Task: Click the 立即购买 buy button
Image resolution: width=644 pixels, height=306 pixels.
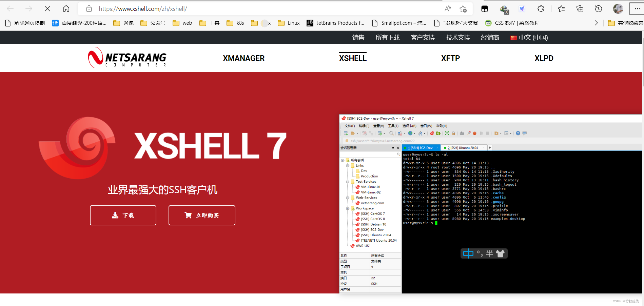Action: [x=202, y=215]
